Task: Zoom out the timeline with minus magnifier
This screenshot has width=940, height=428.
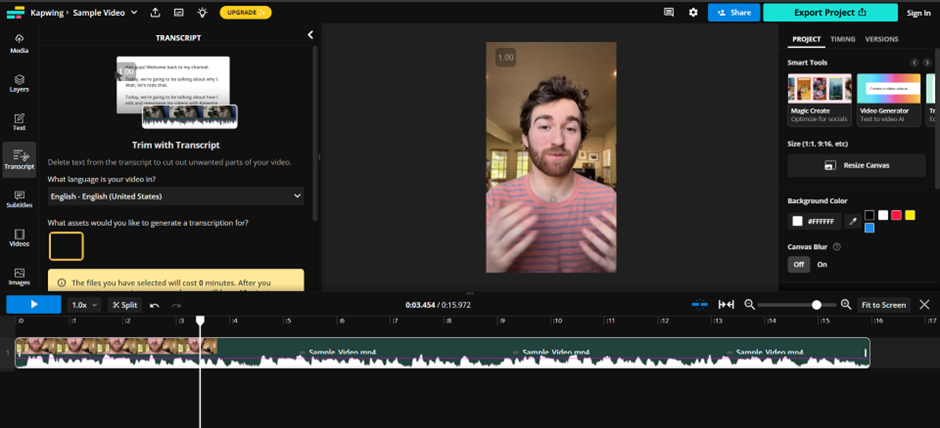Action: click(749, 305)
